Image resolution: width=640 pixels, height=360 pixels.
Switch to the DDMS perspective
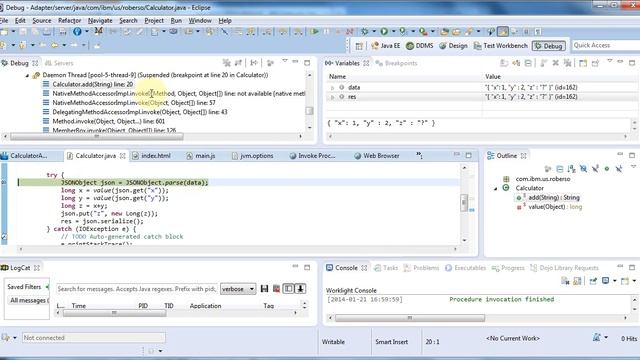coord(420,46)
